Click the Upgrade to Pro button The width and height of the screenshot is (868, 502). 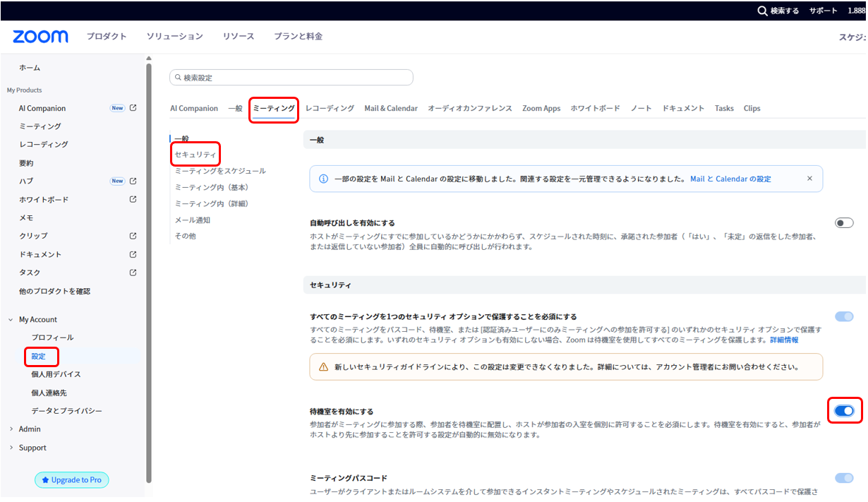tap(72, 480)
